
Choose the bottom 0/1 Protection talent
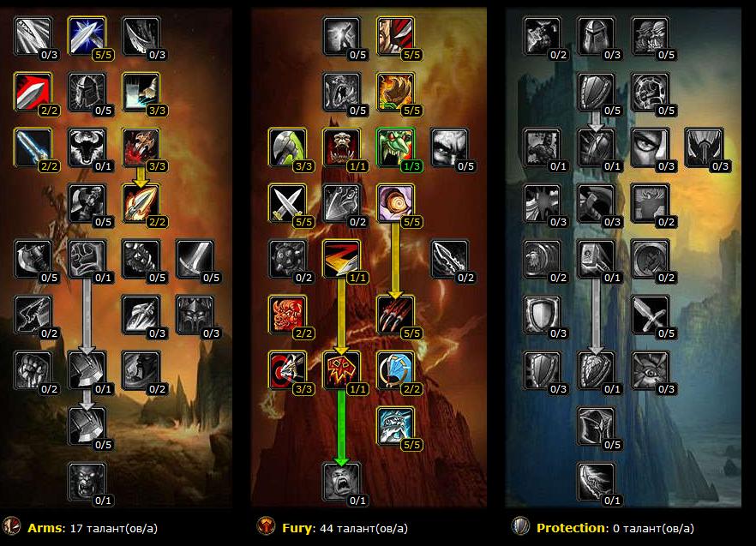pos(596,482)
